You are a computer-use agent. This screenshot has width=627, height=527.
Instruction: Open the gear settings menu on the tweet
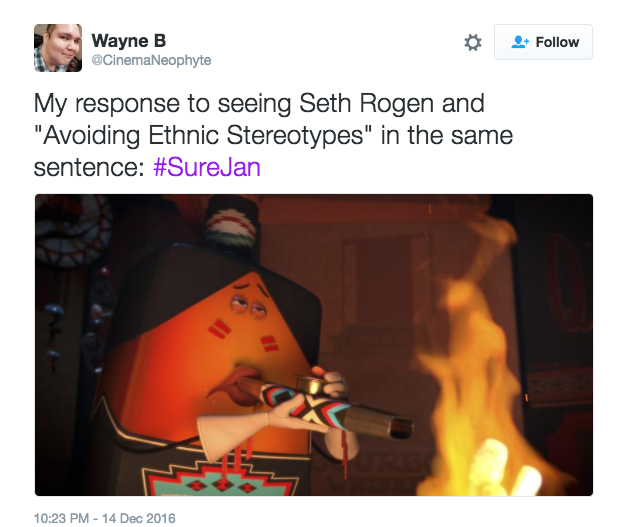[473, 42]
